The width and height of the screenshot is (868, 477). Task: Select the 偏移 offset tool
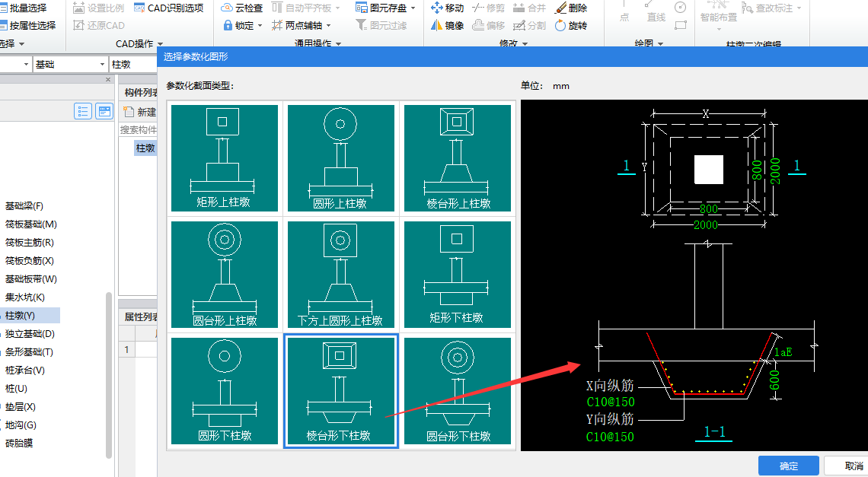coord(488,25)
